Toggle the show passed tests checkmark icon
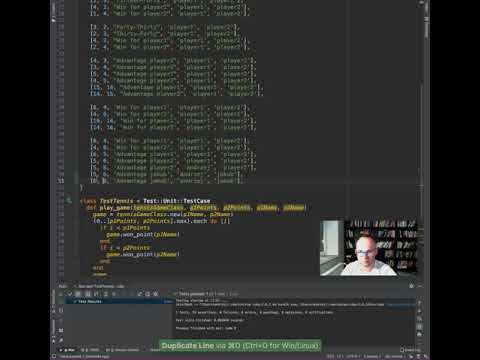The width and height of the screenshot is (480, 360). 70,294
